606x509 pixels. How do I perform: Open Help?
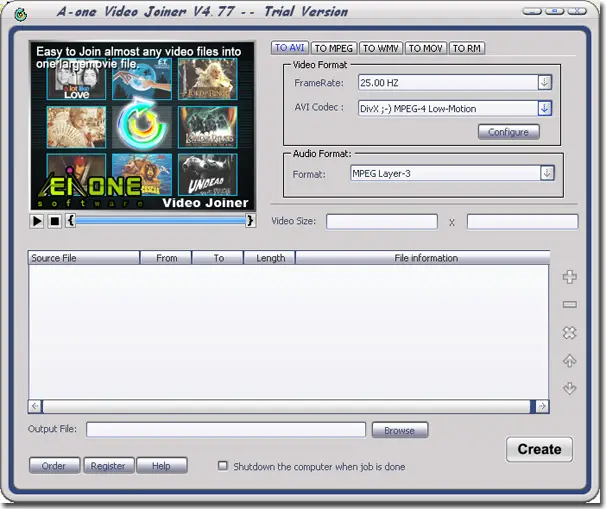pos(162,466)
